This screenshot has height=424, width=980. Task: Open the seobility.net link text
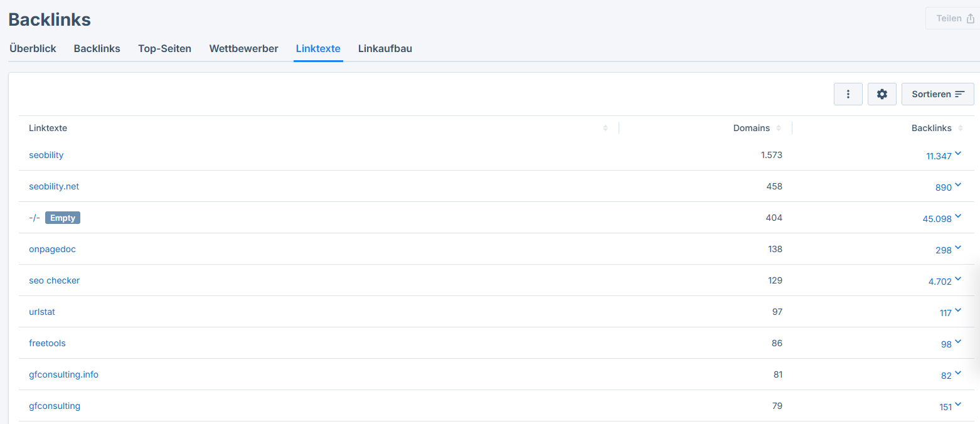(54, 186)
